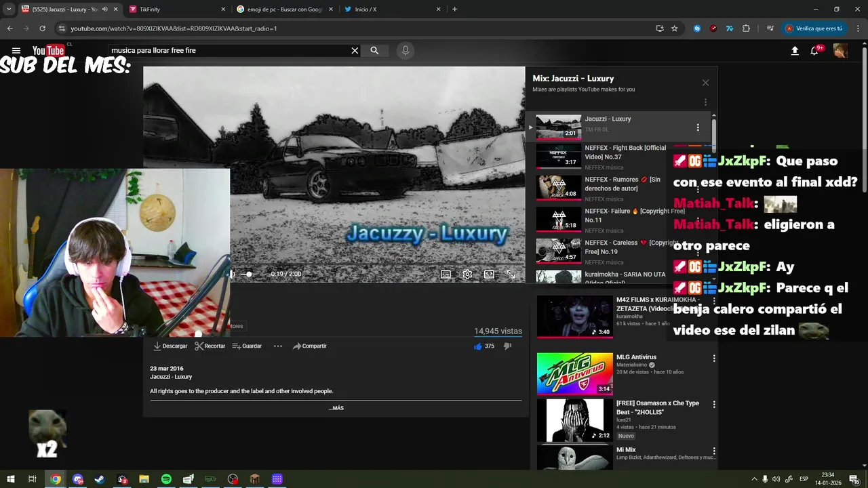Adjust the video volume slider
Viewport: 868px width, 488px height.
coord(248,274)
